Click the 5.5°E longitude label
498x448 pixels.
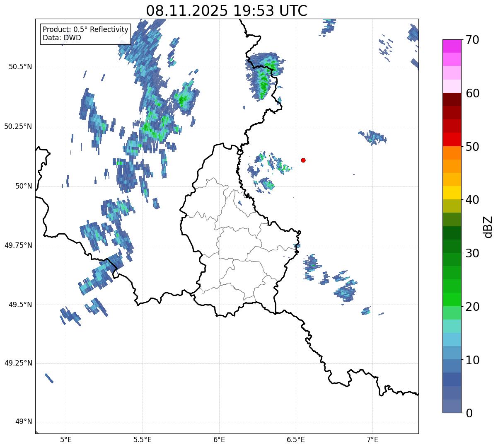tap(143, 440)
